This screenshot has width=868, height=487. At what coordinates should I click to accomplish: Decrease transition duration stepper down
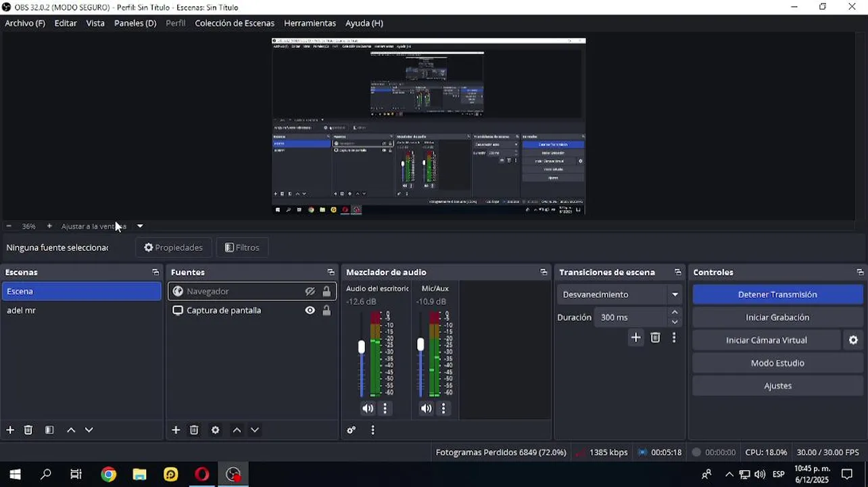click(675, 322)
